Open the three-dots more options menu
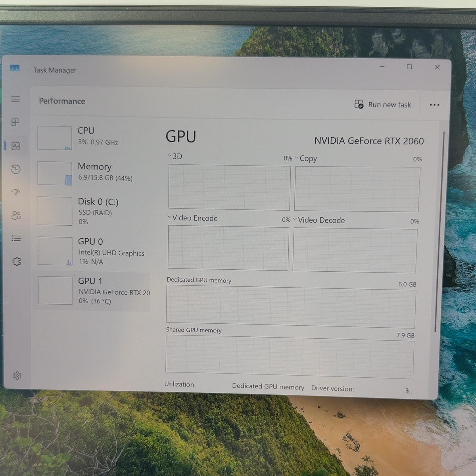The width and height of the screenshot is (476, 476). coord(434,105)
